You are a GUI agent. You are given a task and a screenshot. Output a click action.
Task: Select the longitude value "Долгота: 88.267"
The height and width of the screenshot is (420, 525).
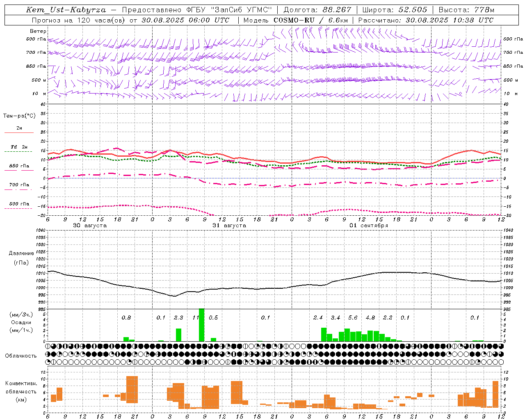(317, 10)
